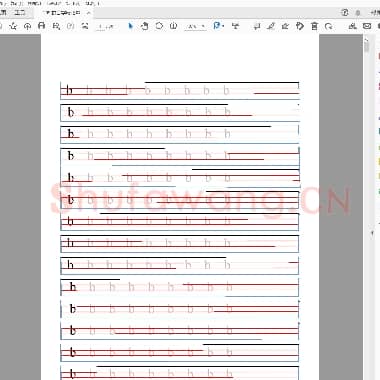
Task: Open the zoom percentage dropdown
Action: [196, 26]
